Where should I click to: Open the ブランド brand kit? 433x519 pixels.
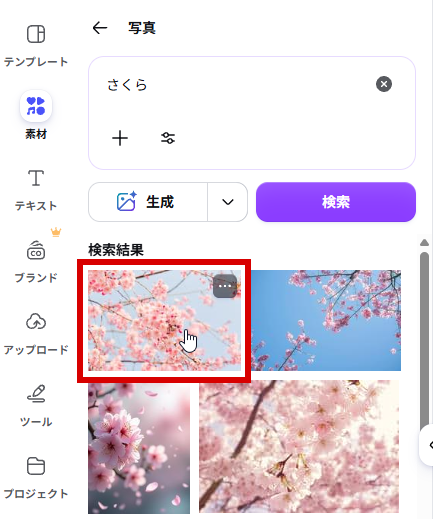pyautogui.click(x=36, y=262)
